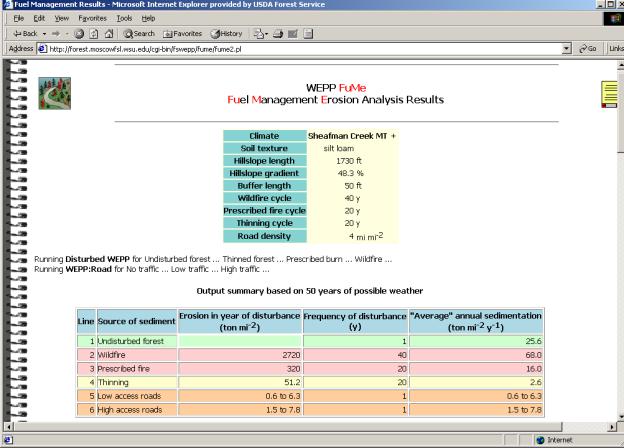This screenshot has height=448, width=624.
Task: Click the page icon beside the URL
Action: (x=42, y=49)
